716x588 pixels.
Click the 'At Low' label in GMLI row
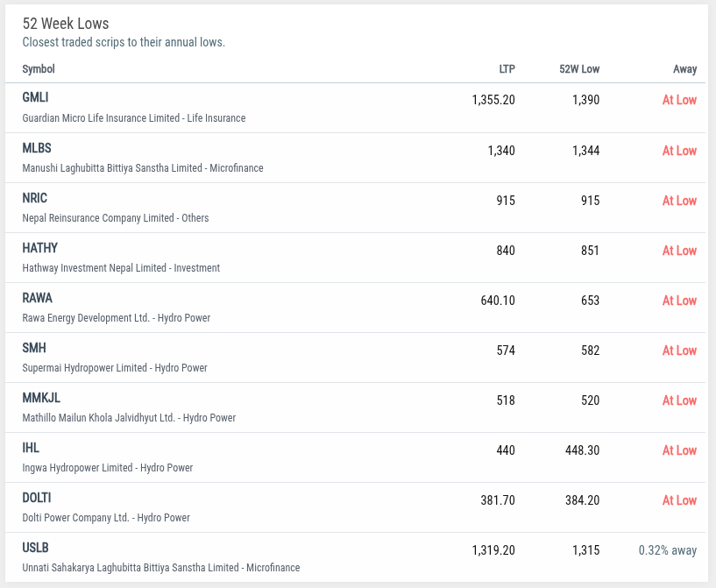pyautogui.click(x=679, y=100)
